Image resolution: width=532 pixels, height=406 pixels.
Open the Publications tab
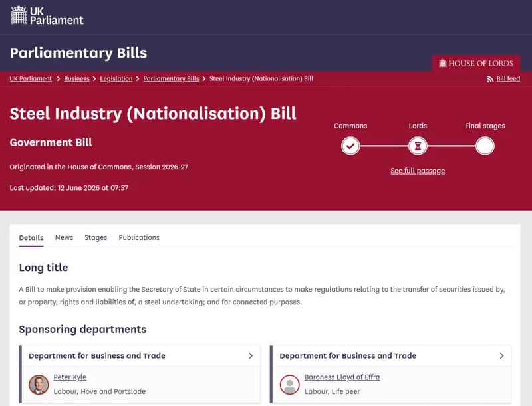[139, 237]
